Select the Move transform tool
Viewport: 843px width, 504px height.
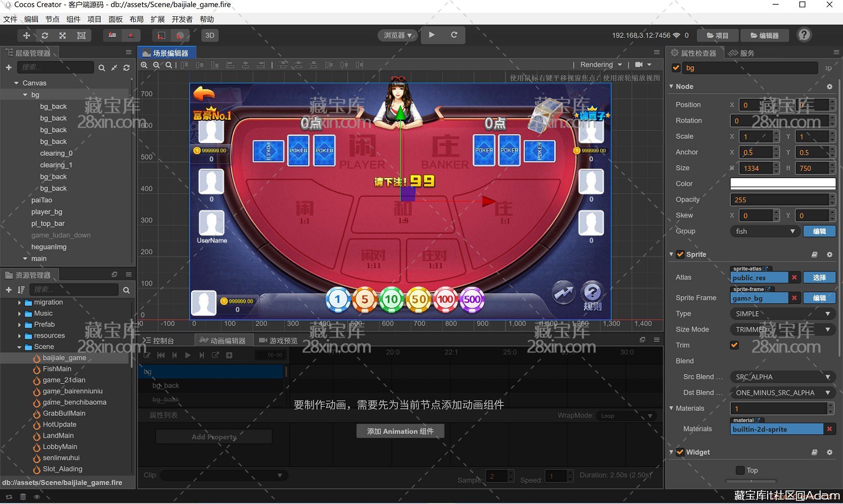(26, 35)
